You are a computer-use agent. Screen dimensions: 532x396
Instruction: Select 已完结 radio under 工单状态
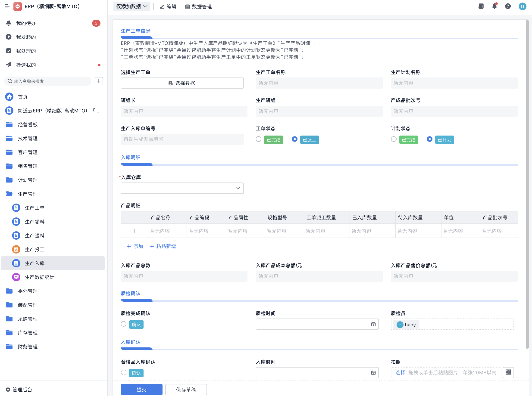[259, 139]
